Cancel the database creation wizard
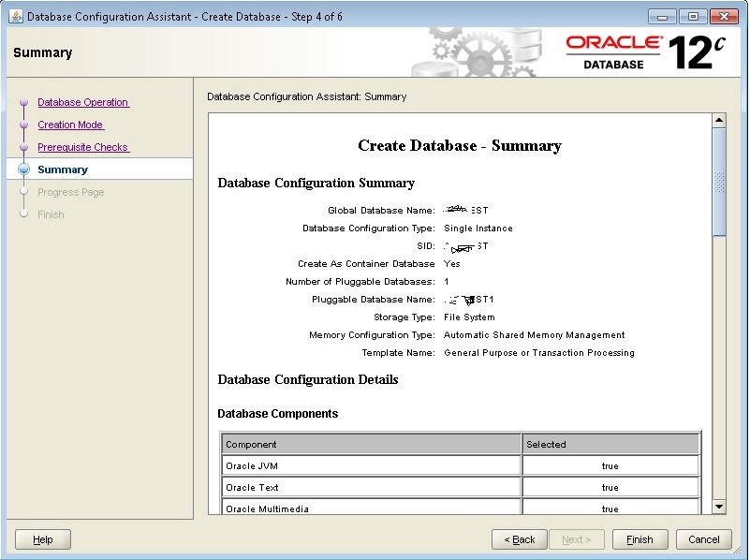 pyautogui.click(x=703, y=539)
